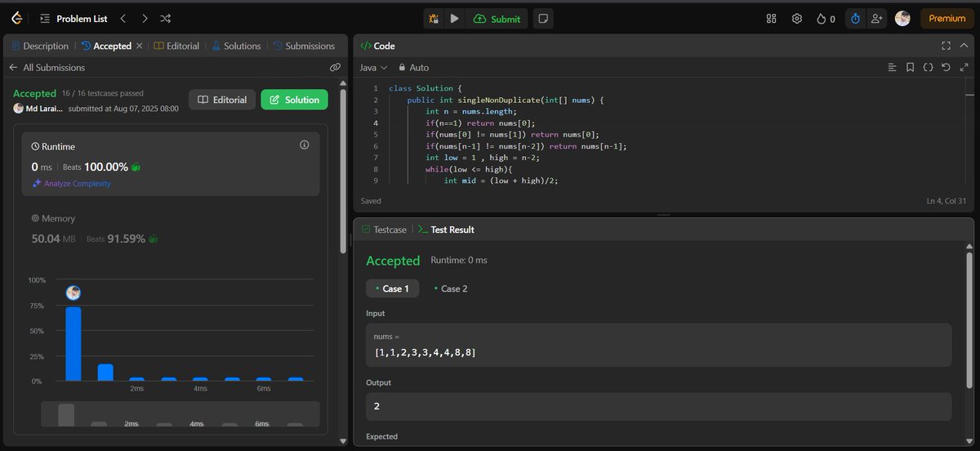Switch to the Testcase tab
The height and width of the screenshot is (451, 980).
(x=384, y=230)
